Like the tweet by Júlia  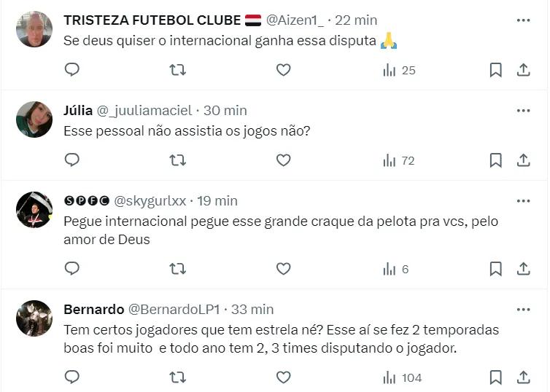pos(283,160)
